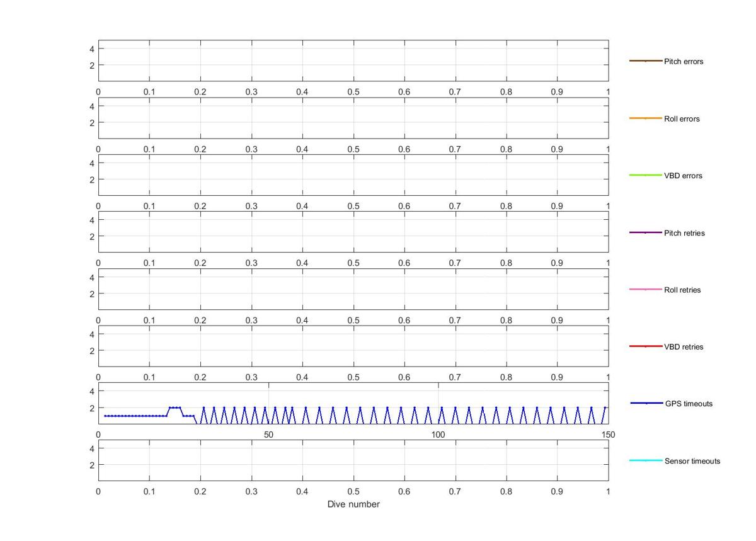Select the brown Pitch errors legend line

[646, 61]
